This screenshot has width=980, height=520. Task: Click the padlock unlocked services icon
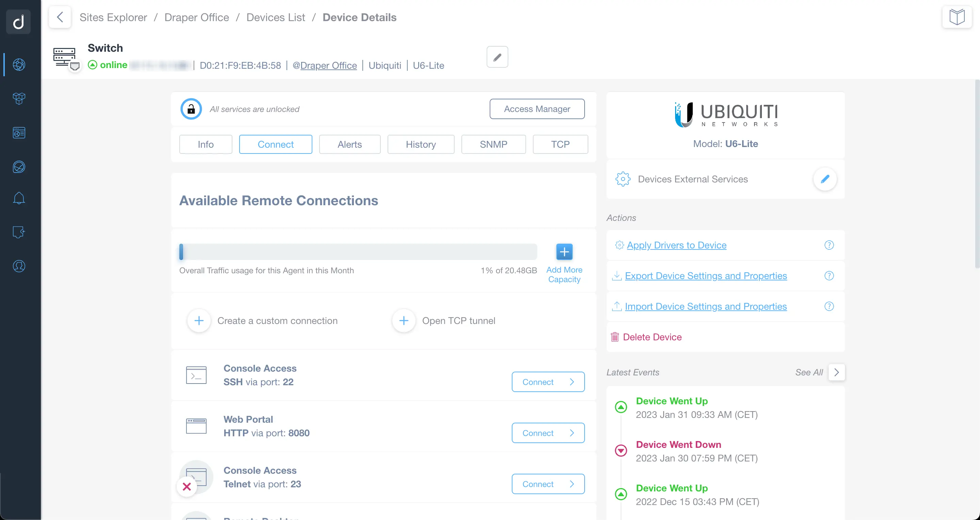point(191,109)
